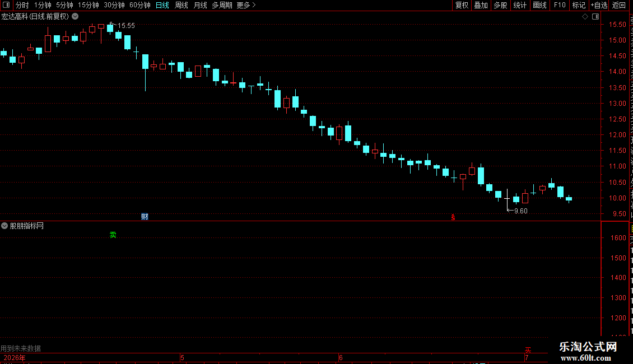Click the 15.55 high price label
The image size is (633, 364).
126,25
